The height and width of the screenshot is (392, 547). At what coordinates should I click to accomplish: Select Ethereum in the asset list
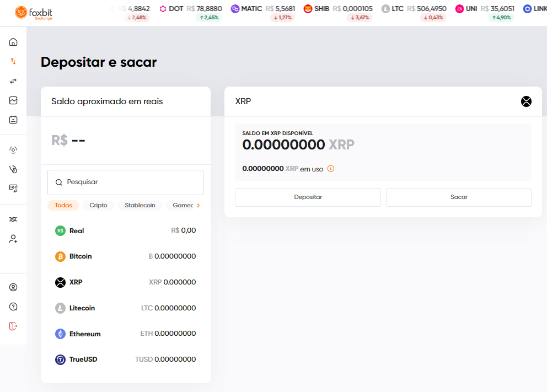126,334
